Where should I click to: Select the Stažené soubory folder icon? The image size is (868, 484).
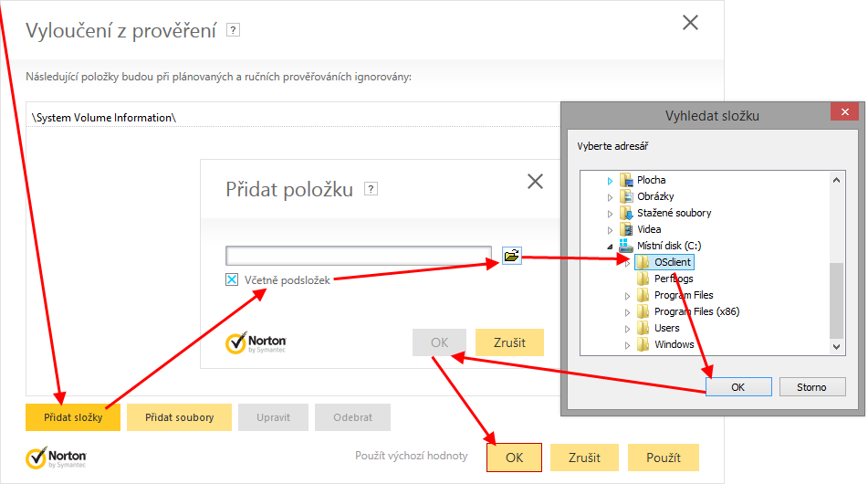[x=626, y=213]
